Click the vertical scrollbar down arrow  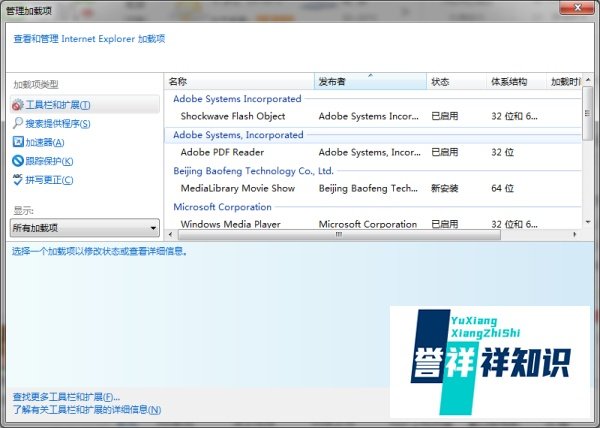click(588, 222)
